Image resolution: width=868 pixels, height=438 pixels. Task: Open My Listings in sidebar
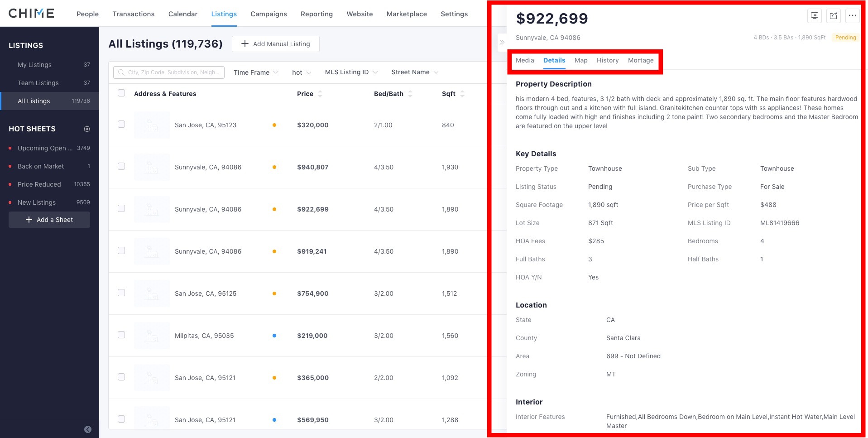[50, 65]
